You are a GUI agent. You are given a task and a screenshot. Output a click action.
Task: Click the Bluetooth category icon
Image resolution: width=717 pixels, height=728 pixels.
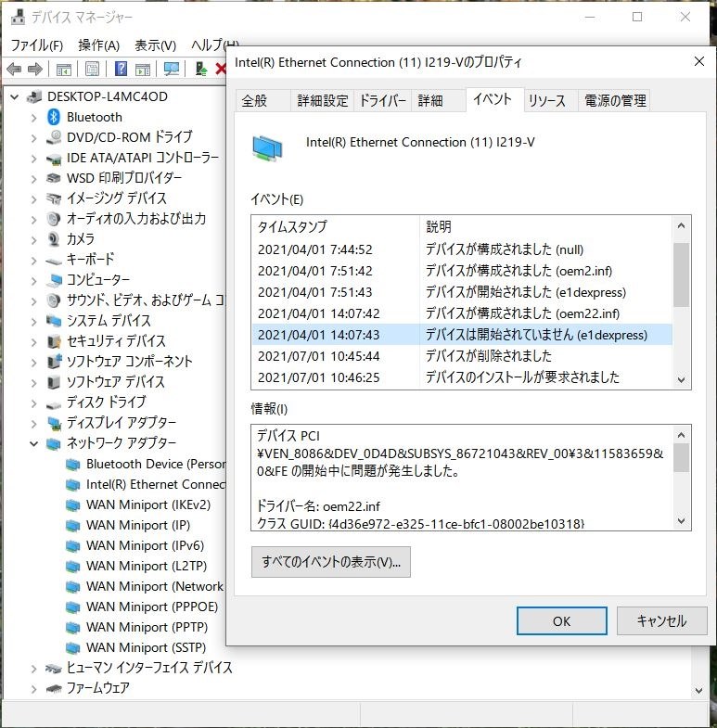tap(54, 117)
